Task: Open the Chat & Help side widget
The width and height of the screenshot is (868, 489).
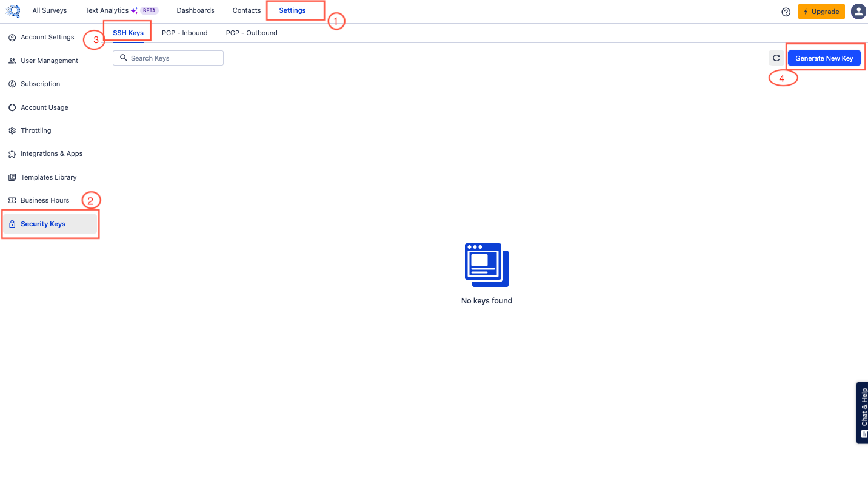Action: 862,413
